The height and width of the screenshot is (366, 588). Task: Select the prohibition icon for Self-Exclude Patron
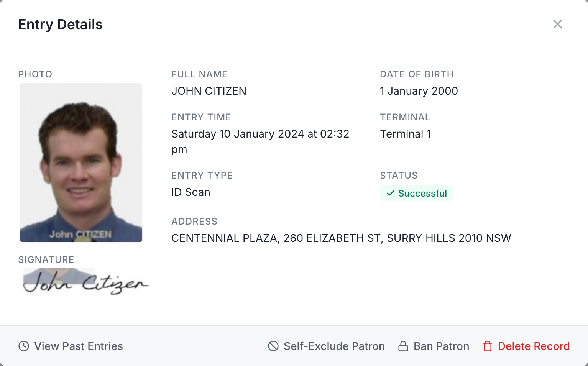pos(273,346)
